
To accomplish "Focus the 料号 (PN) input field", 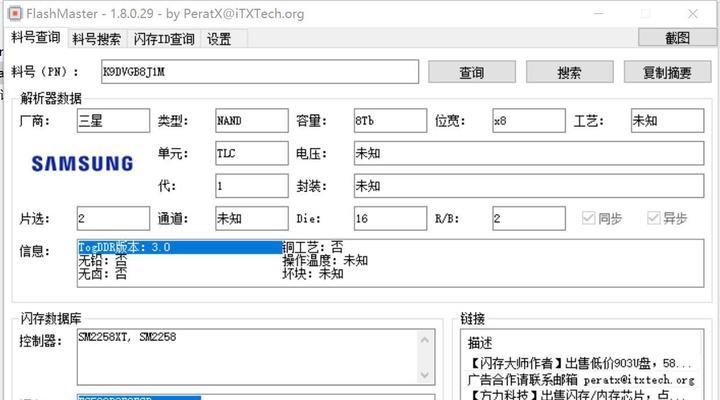I will pos(260,72).
